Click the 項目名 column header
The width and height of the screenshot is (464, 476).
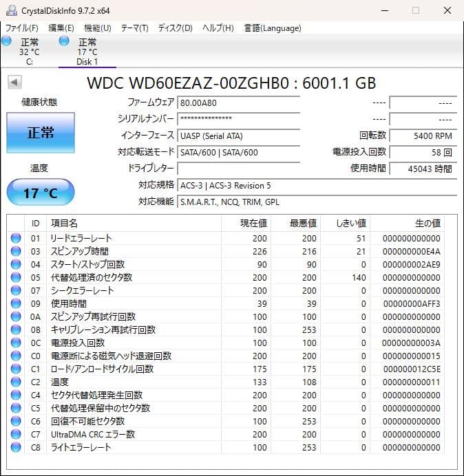(x=134, y=223)
